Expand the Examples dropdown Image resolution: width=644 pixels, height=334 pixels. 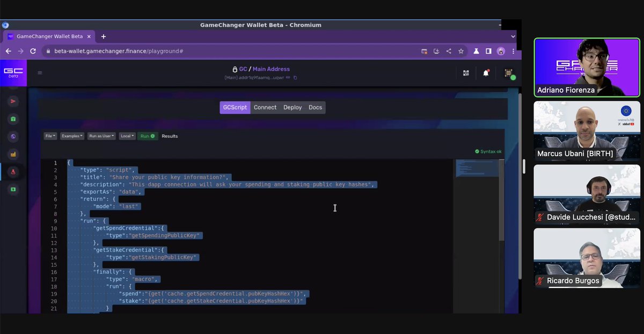(x=72, y=136)
